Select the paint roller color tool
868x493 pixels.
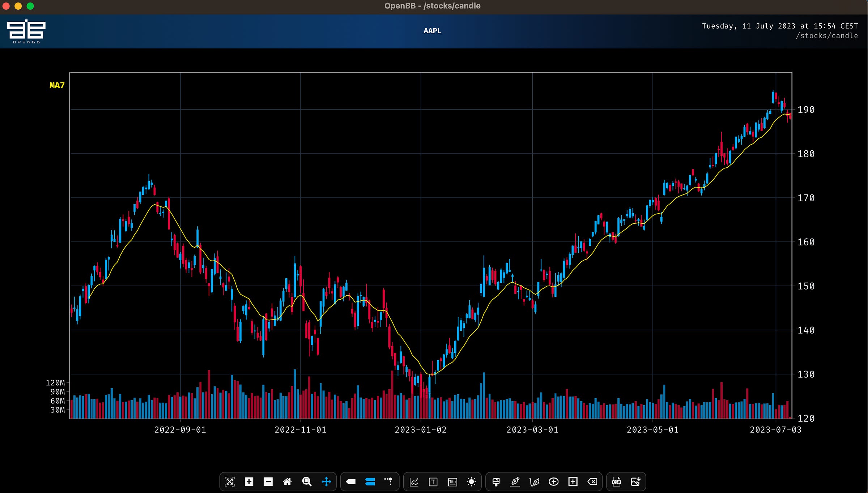click(496, 481)
